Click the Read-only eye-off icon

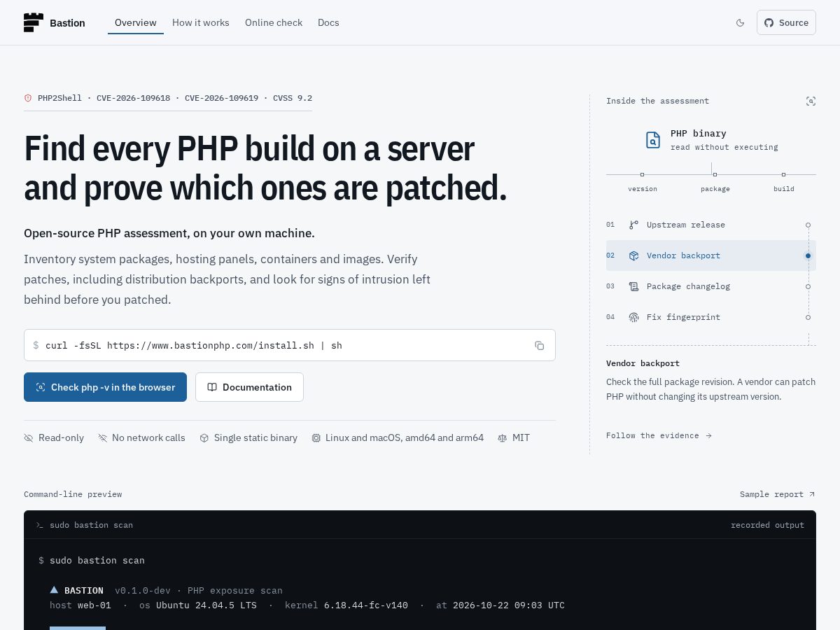click(x=29, y=437)
